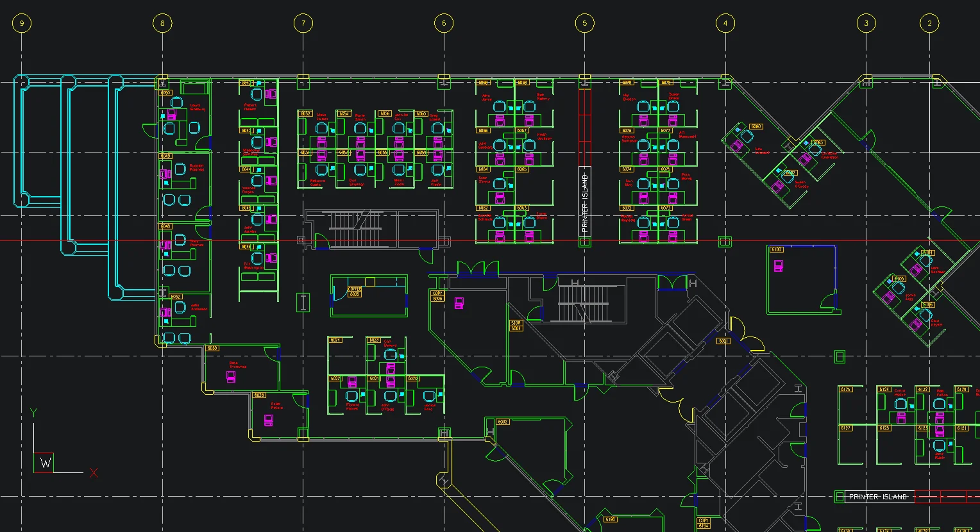The height and width of the screenshot is (532, 980).
Task: Select room tag 6050
Action: coord(165,93)
